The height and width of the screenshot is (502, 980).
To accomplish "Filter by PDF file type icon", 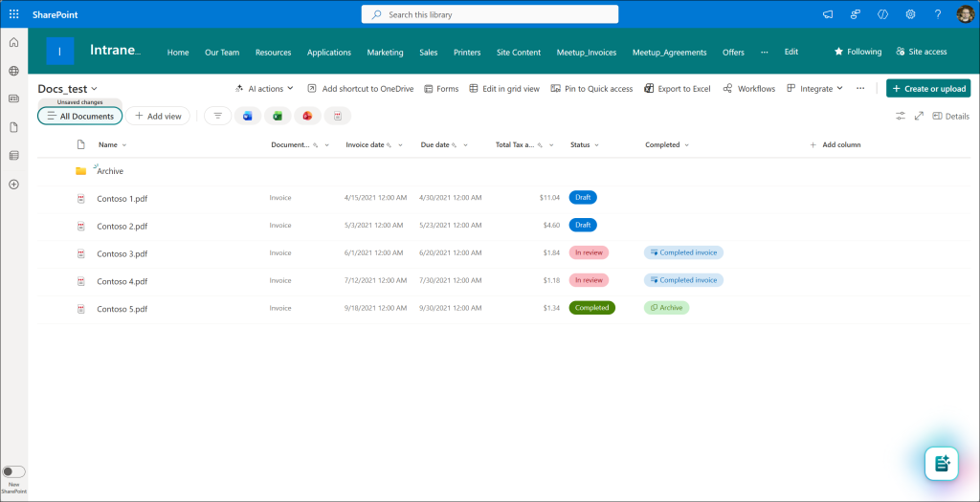I will pyautogui.click(x=337, y=116).
